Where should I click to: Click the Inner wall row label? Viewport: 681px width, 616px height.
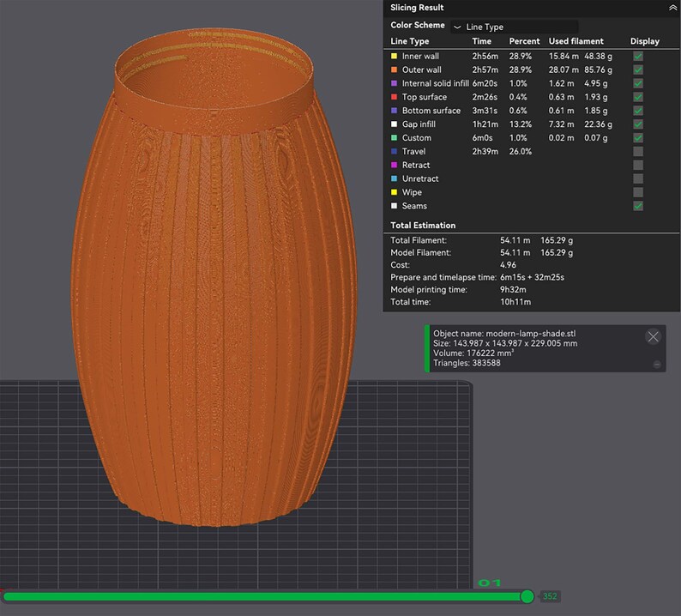[420, 56]
